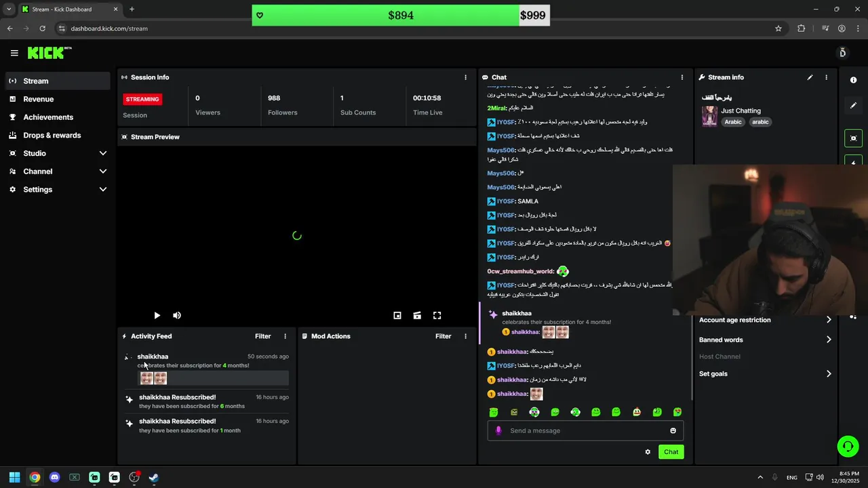Click the support headset button
868x488 pixels.
coord(848,446)
